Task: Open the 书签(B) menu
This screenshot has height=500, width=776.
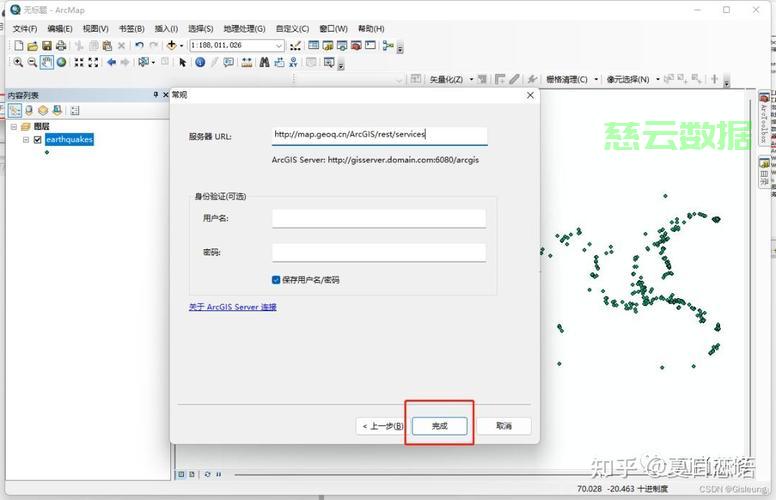Action: [x=132, y=29]
